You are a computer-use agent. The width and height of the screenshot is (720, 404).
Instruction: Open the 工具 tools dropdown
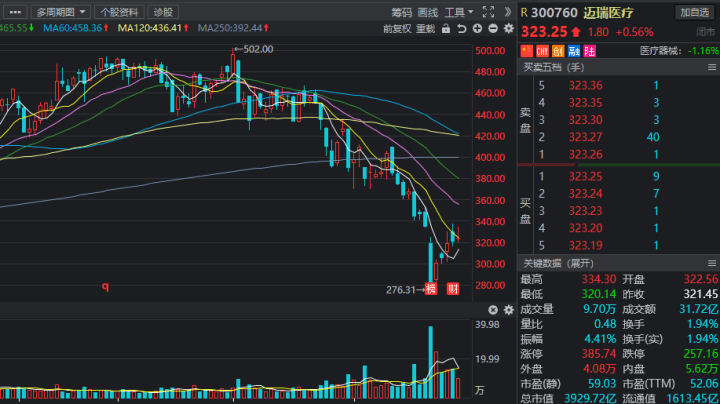tap(457, 12)
